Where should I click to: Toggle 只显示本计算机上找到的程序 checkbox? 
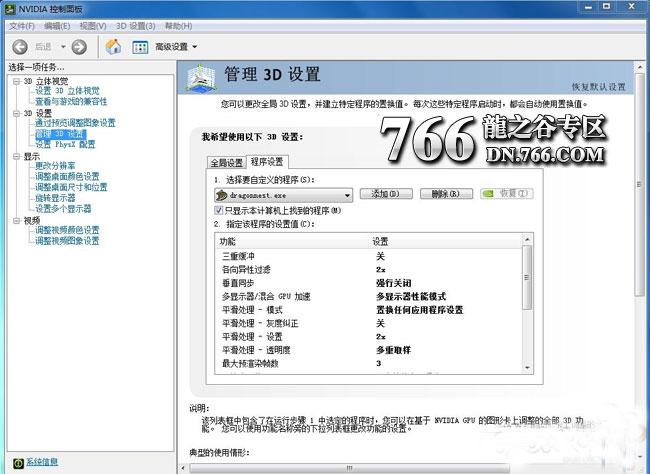(218, 210)
